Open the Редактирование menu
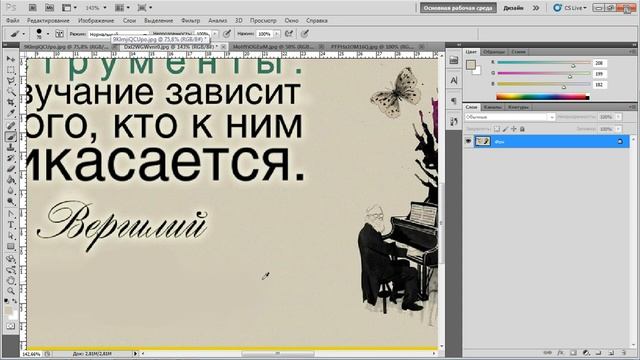This screenshot has height=360, width=640. point(48,20)
